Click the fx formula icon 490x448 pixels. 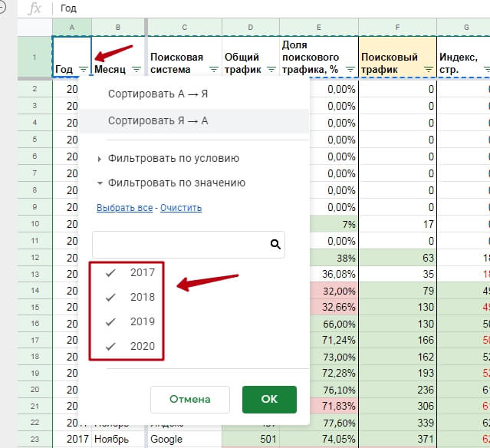click(35, 8)
